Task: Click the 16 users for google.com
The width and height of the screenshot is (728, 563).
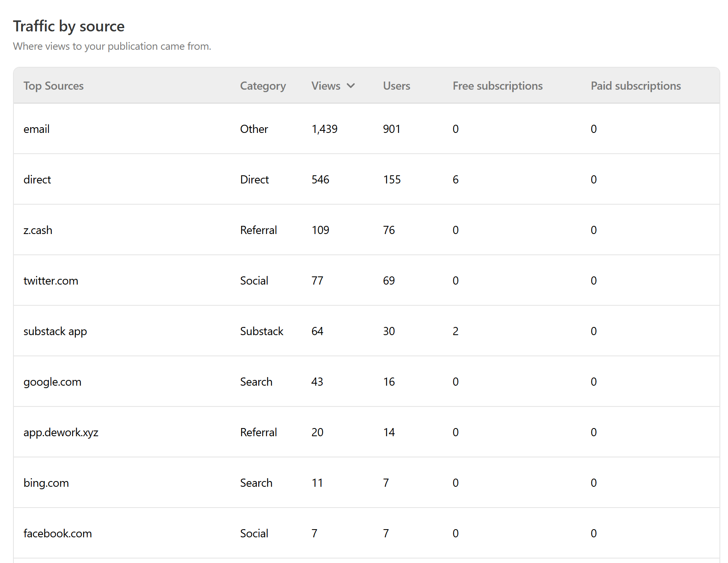Action: (x=389, y=382)
